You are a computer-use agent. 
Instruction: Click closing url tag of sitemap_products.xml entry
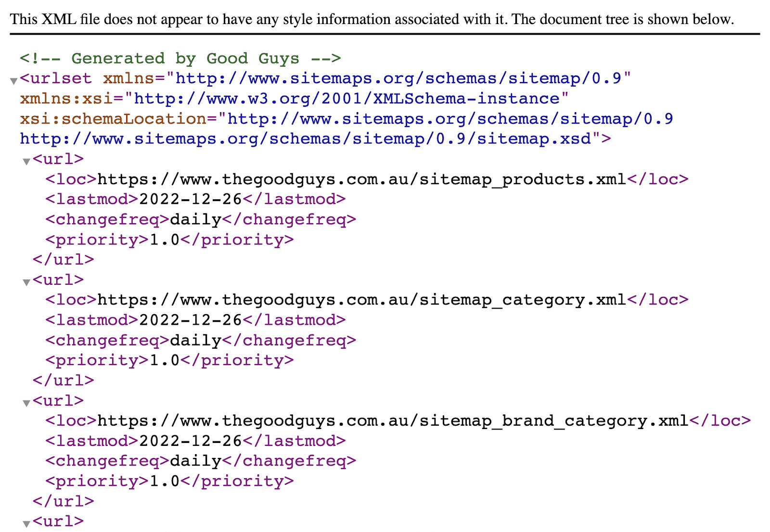[63, 260]
